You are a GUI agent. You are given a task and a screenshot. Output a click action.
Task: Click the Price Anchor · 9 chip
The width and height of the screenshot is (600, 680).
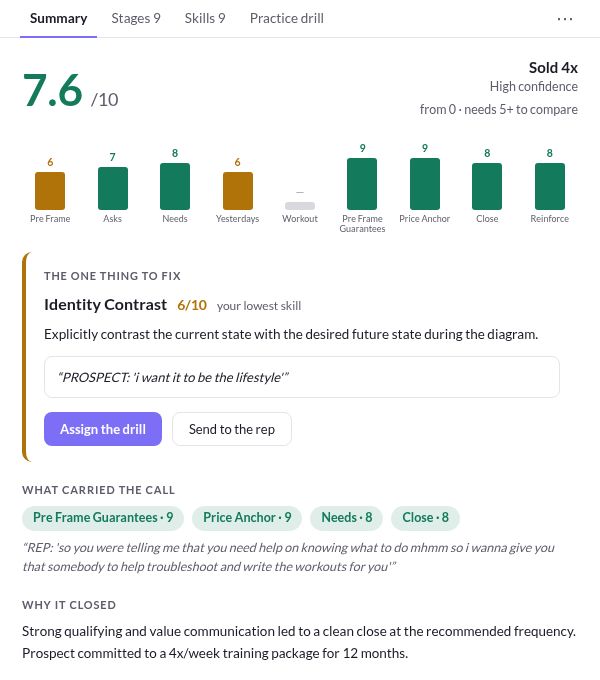coord(247,518)
